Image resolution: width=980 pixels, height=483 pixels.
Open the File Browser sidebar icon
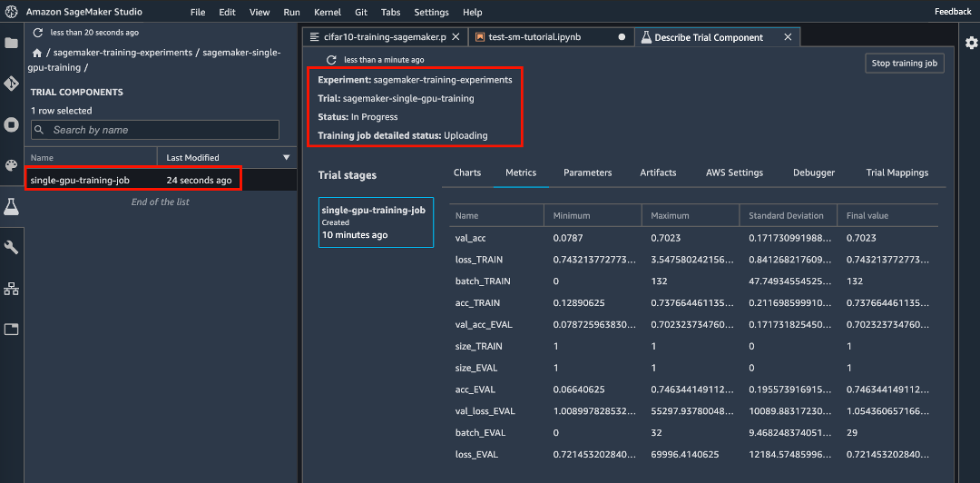[x=11, y=43]
